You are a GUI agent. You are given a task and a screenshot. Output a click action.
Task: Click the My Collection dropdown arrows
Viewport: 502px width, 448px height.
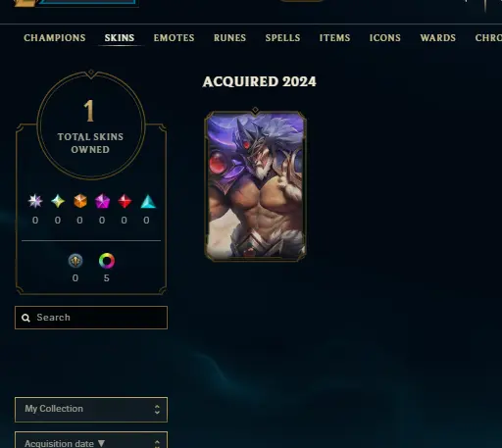point(157,410)
